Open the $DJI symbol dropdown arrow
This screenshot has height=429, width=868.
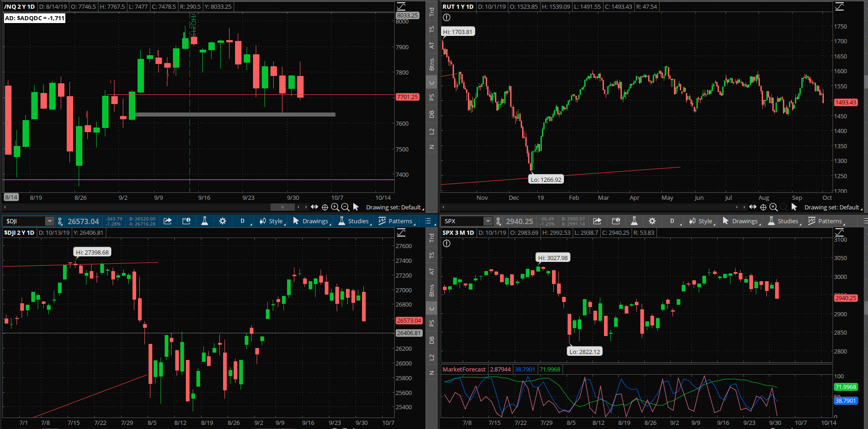49,221
